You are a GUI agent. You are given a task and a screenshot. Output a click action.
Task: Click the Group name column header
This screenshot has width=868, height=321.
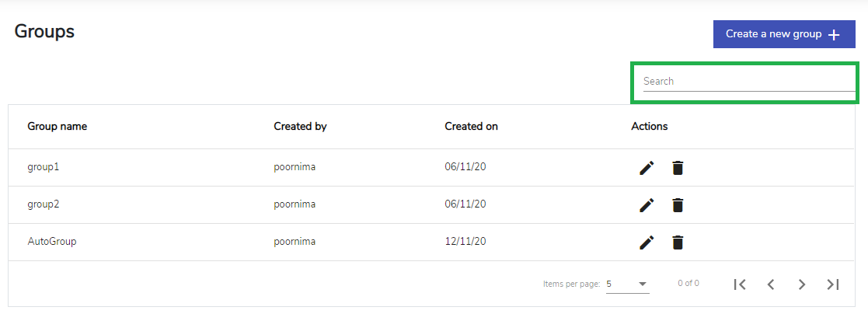tap(57, 126)
